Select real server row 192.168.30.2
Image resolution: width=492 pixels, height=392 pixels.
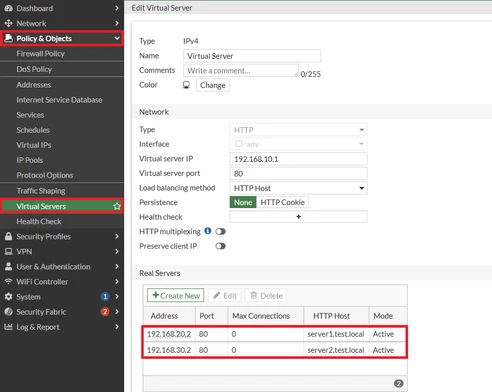(x=275, y=350)
